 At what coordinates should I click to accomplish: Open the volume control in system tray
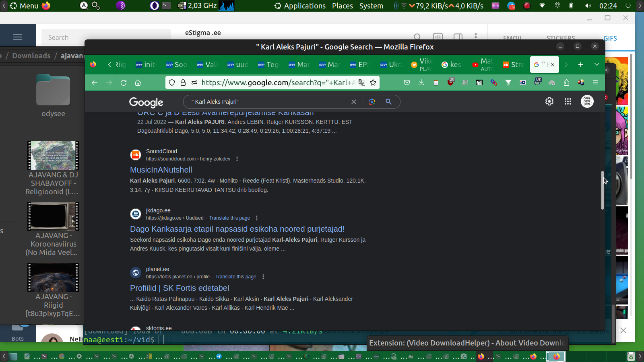[588, 6]
